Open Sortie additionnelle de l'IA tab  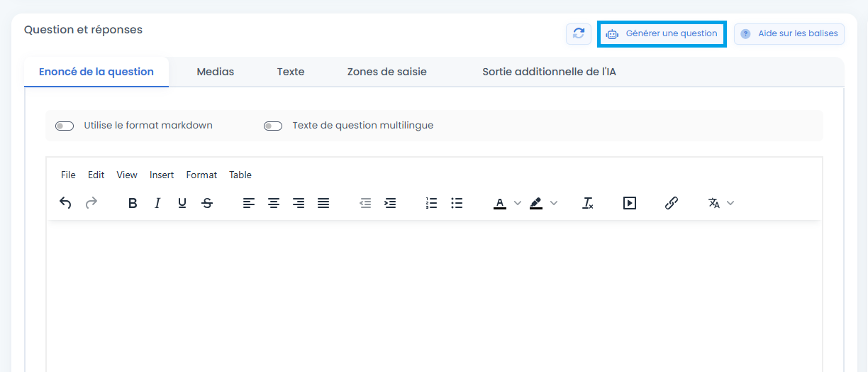point(549,72)
